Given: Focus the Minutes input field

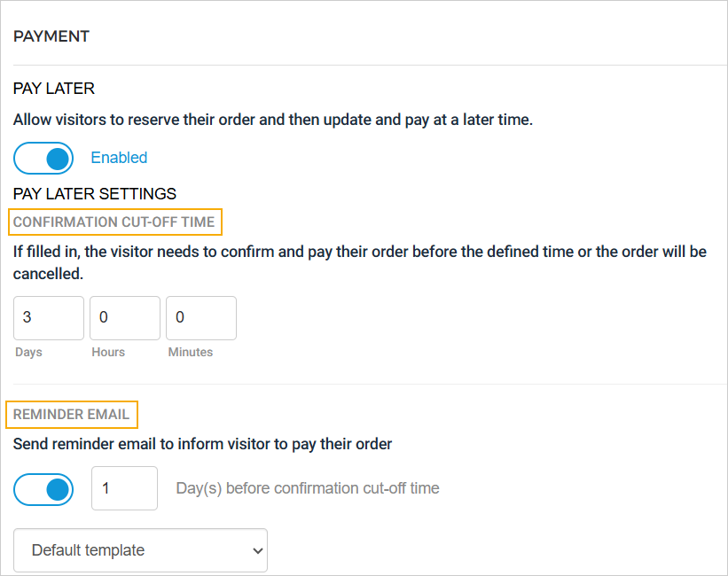Looking at the screenshot, I should coord(201,317).
